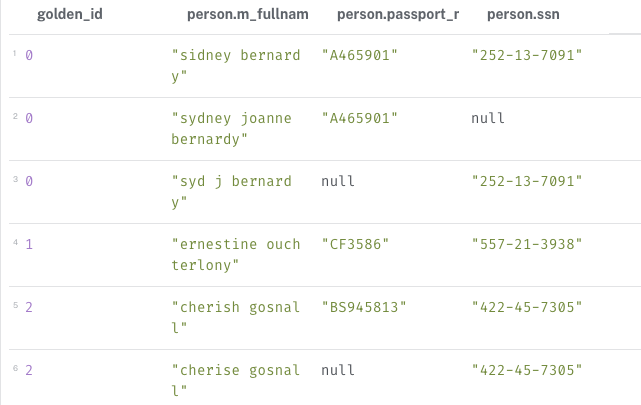Viewport: 641px width, 405px height.
Task: Select the "sydney joanne bernardy" cell
Action: tap(232, 128)
